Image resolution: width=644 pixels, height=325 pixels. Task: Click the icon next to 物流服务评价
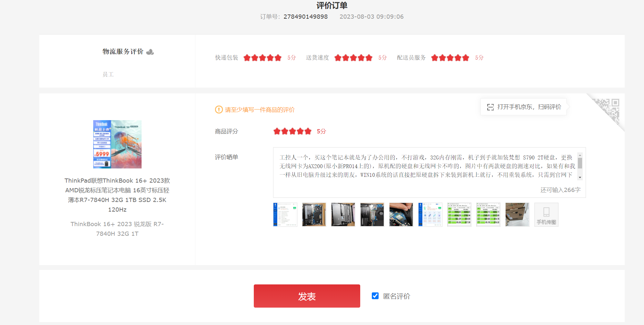click(x=150, y=52)
